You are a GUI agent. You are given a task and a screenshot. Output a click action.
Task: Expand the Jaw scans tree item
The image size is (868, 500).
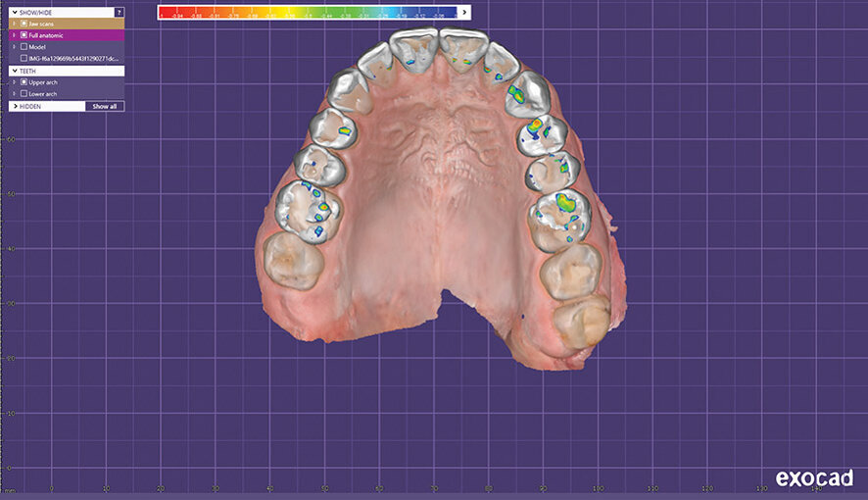coord(14,23)
